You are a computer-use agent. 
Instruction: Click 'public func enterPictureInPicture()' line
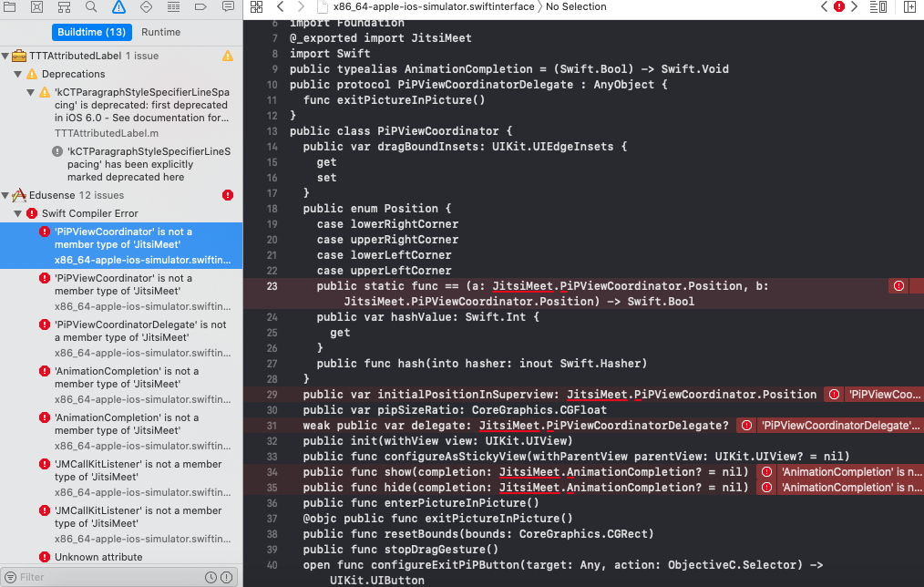421,503
